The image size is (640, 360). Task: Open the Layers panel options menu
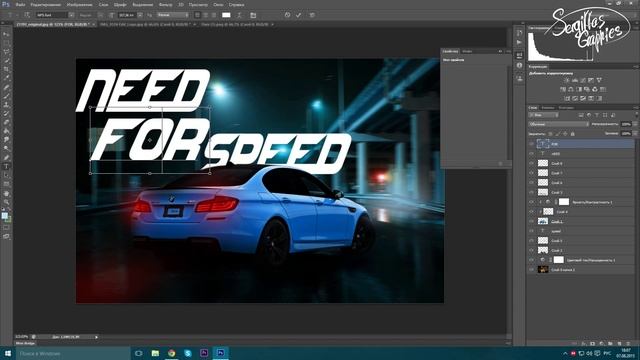pos(636,108)
